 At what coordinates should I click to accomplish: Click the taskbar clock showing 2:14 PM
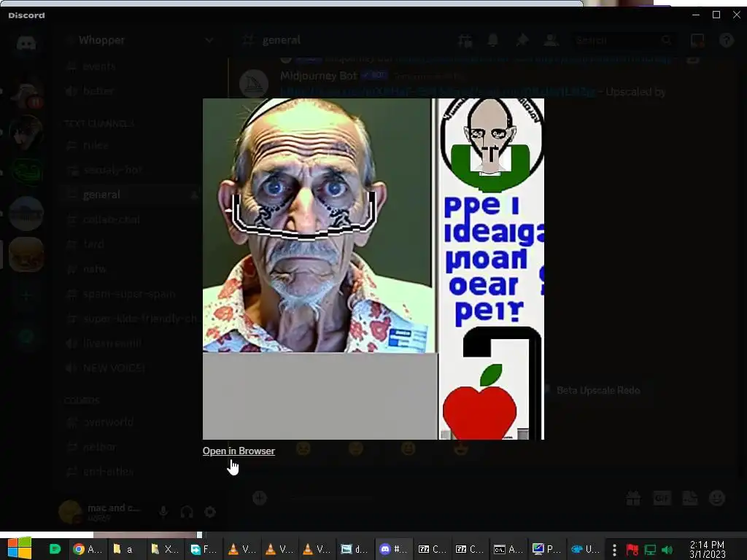pyautogui.click(x=707, y=549)
